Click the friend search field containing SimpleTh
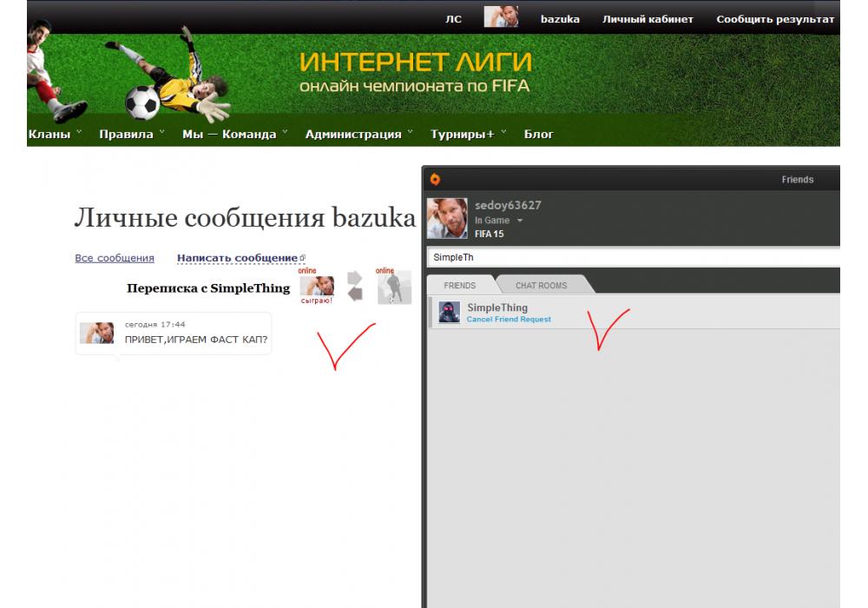 click(634, 257)
